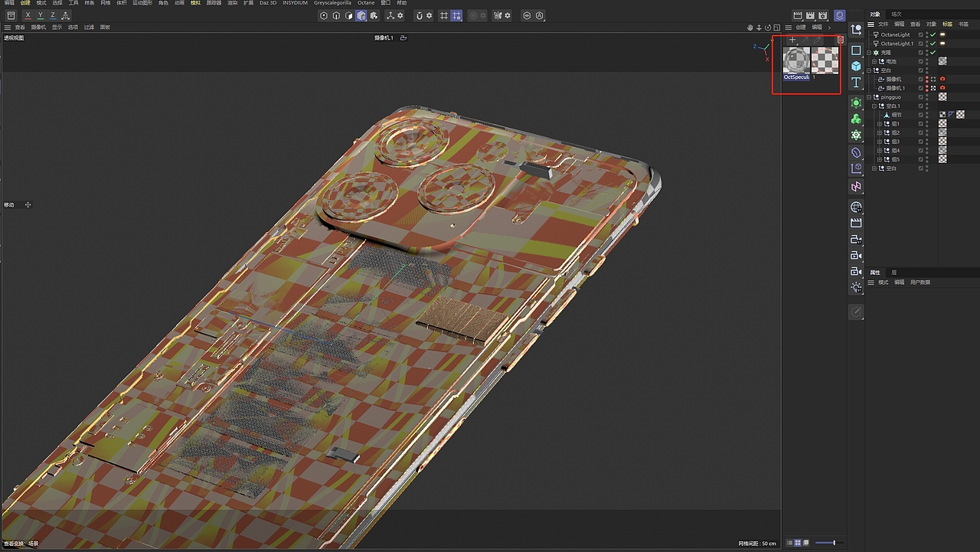
Task: Open the 用户数据 attribute menu
Action: tap(920, 283)
